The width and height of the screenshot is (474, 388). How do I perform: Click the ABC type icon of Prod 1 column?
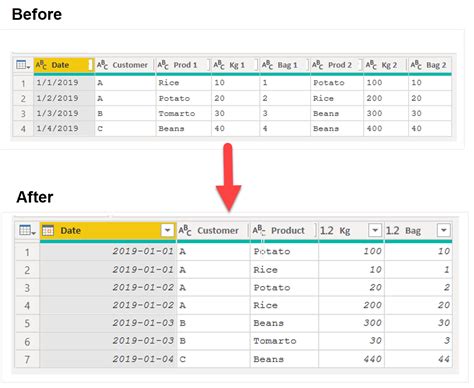coord(163,65)
